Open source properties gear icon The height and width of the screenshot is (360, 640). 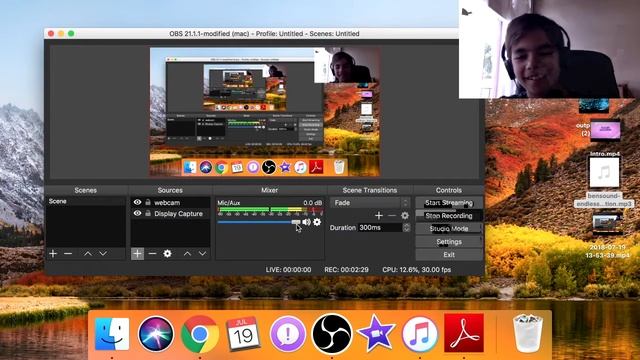167,253
